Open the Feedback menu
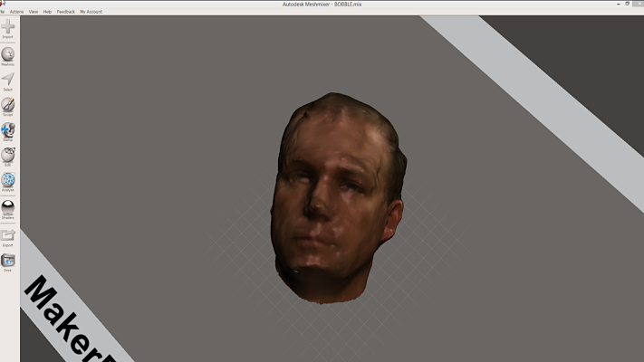The image size is (644, 362). tap(66, 12)
